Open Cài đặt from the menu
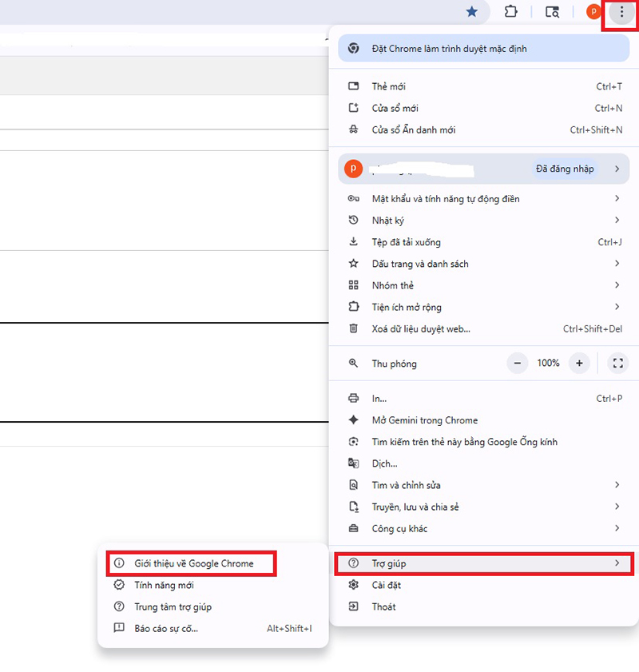 pos(484,585)
